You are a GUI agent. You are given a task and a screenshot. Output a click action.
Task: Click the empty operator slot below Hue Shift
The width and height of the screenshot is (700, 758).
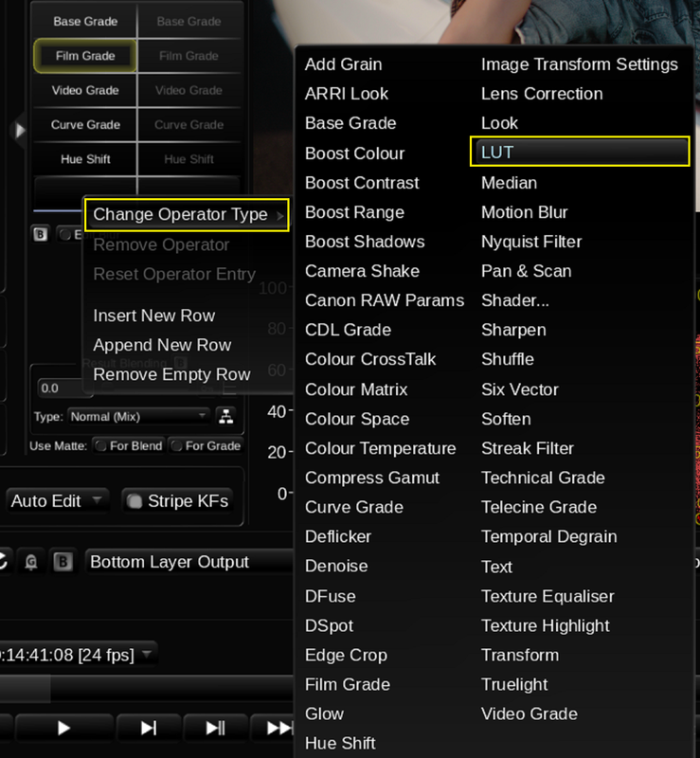point(85,193)
